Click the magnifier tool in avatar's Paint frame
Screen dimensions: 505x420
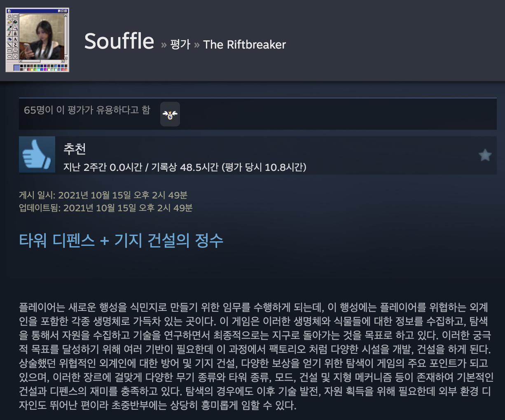(15, 28)
